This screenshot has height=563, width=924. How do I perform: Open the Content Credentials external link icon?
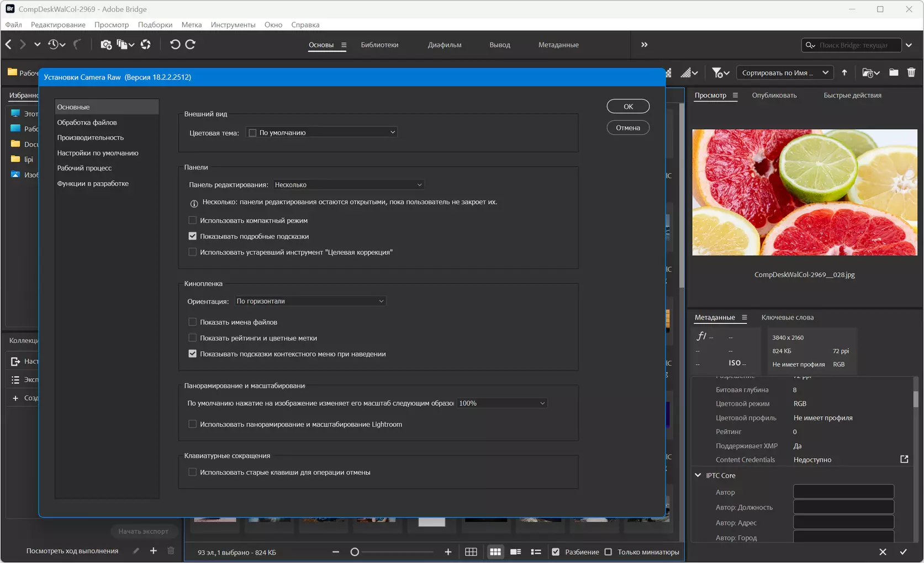tap(904, 459)
